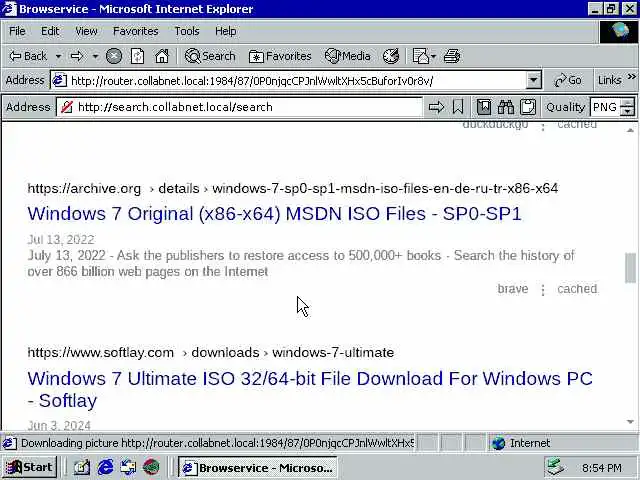Open the Forward history dropdown arrow
640x480 pixels.
(95, 56)
